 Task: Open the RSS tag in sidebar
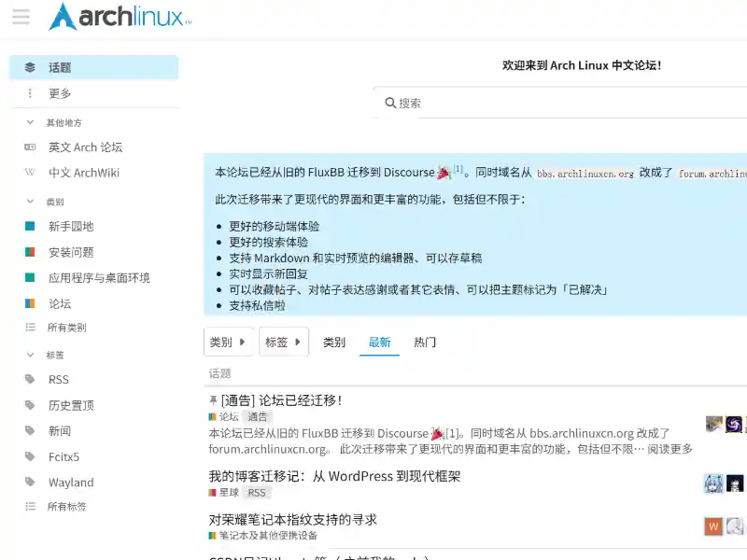point(59,380)
